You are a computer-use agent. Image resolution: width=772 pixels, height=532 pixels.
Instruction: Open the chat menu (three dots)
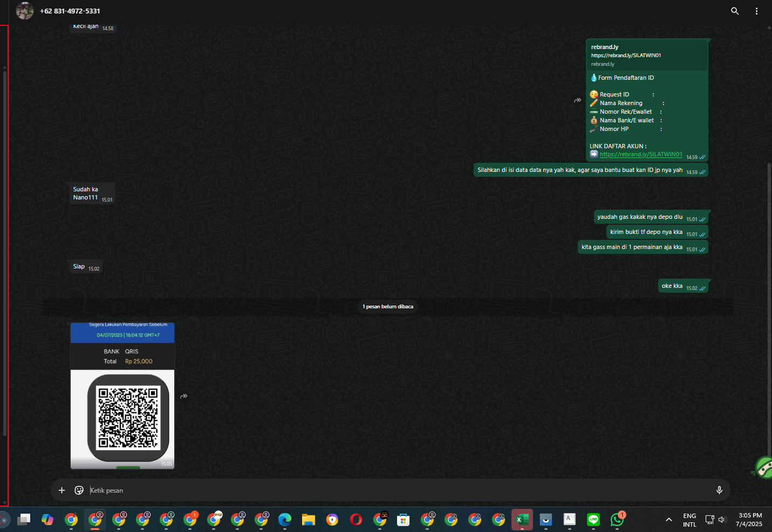(756, 11)
